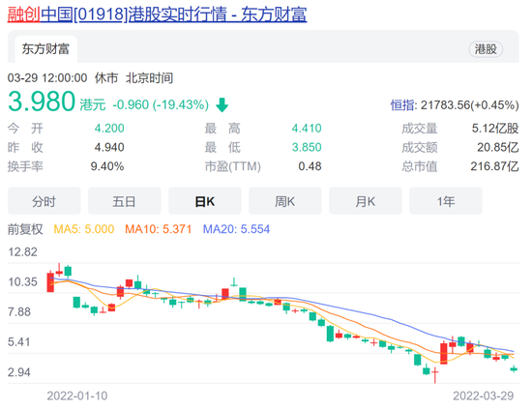This screenshot has width=532, height=410.
Task: Click the 2022-01-10 start date label
Action: click(x=77, y=395)
